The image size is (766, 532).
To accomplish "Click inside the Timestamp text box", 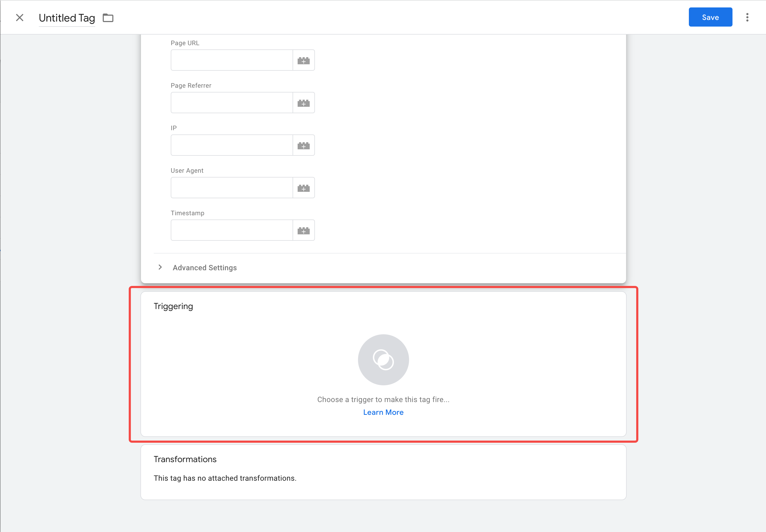I will tap(232, 230).
